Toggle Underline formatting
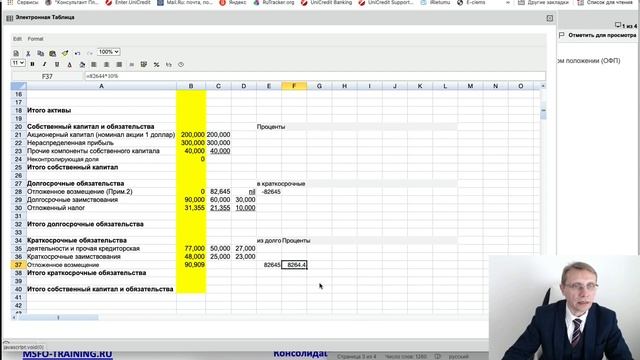This screenshot has height=360, width=640. 57,64
